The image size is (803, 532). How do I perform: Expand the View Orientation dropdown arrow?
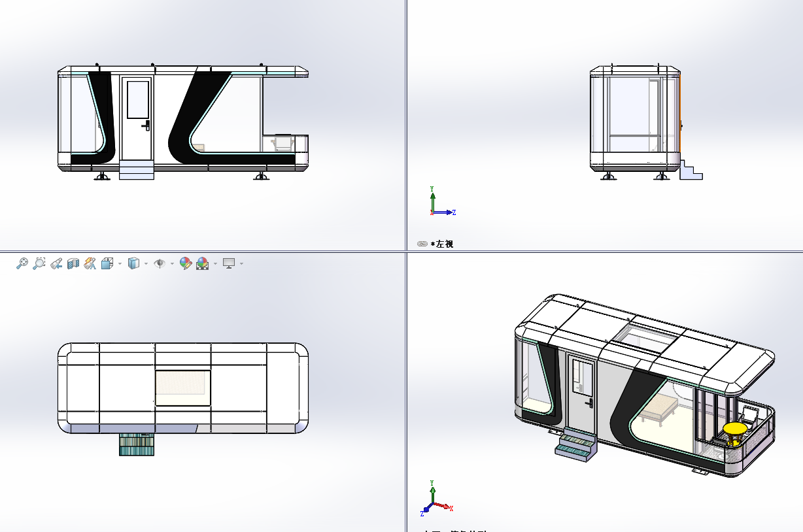pos(120,264)
